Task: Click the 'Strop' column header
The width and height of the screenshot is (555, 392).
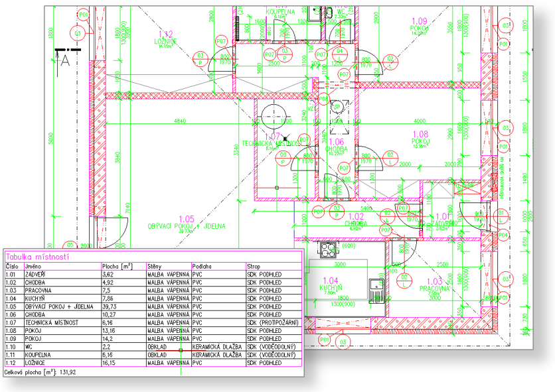Action: click(x=254, y=267)
